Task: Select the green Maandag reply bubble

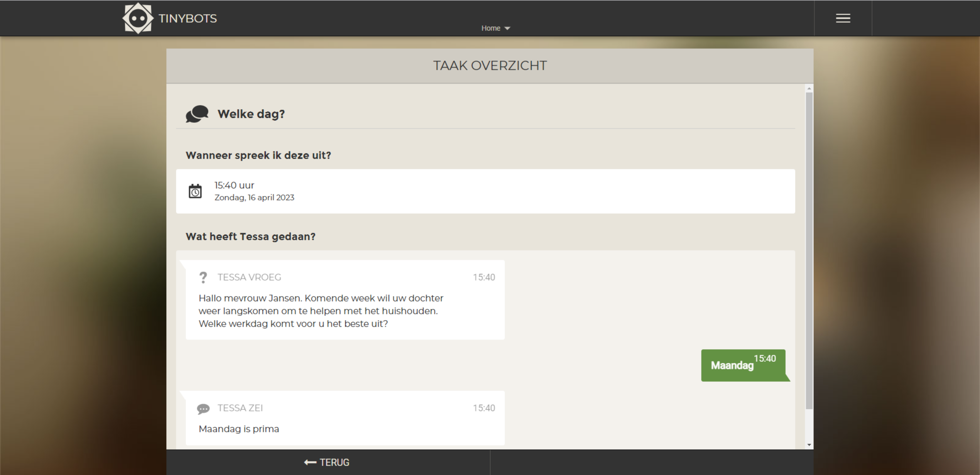Action: pyautogui.click(x=743, y=365)
